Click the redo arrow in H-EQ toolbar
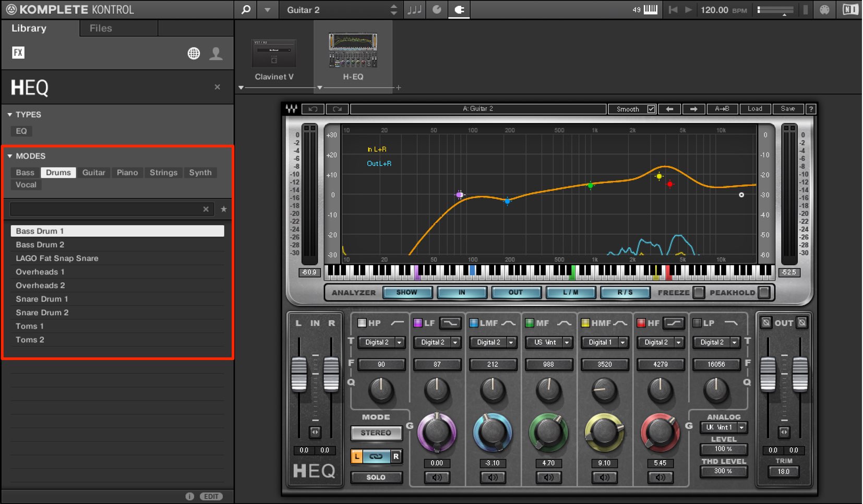Viewport: 863px width, 504px height. click(x=337, y=109)
